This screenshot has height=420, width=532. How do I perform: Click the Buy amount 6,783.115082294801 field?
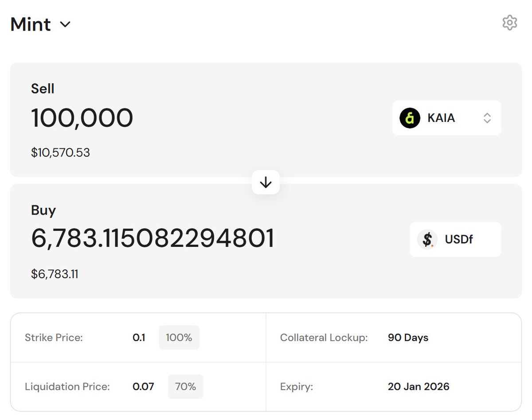pyautogui.click(x=153, y=239)
